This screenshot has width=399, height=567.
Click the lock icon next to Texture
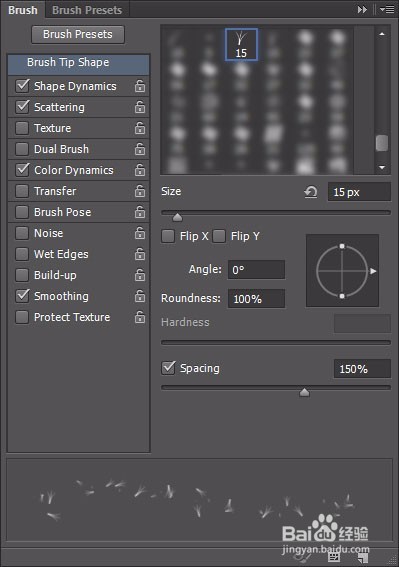click(140, 128)
